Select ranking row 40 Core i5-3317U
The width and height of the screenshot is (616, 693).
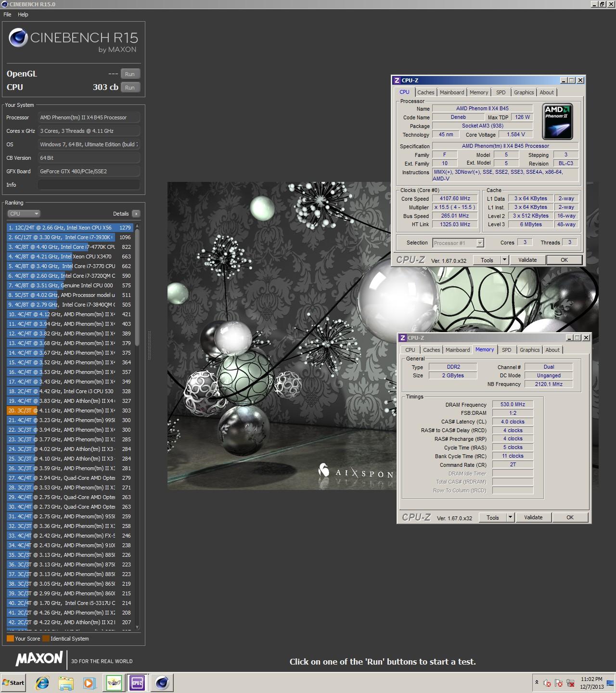[70, 603]
